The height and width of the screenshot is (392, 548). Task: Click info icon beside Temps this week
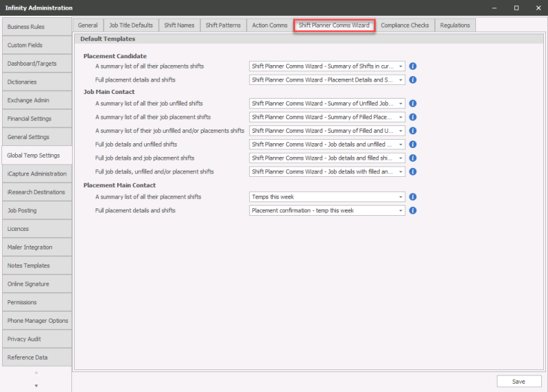click(413, 197)
